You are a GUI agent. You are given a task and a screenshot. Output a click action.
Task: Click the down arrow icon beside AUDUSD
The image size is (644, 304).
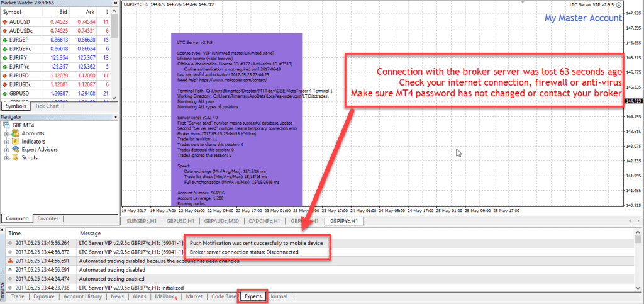point(4,22)
